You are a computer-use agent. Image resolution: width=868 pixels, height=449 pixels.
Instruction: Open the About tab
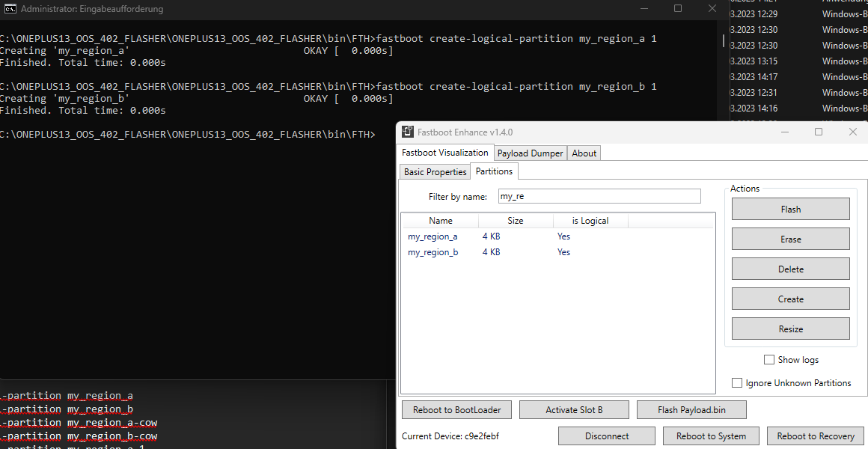coord(584,153)
